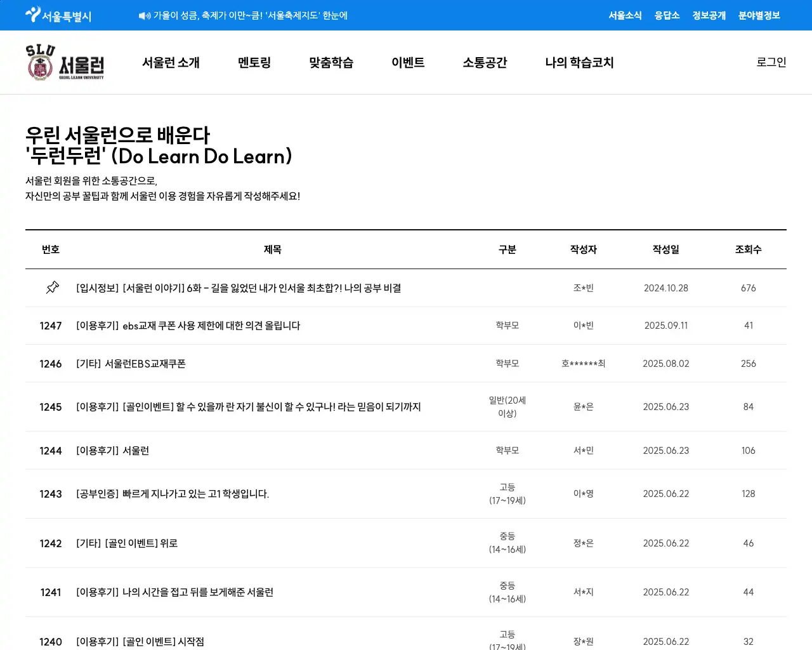Click the 로그인 link
812x650 pixels.
[771, 62]
